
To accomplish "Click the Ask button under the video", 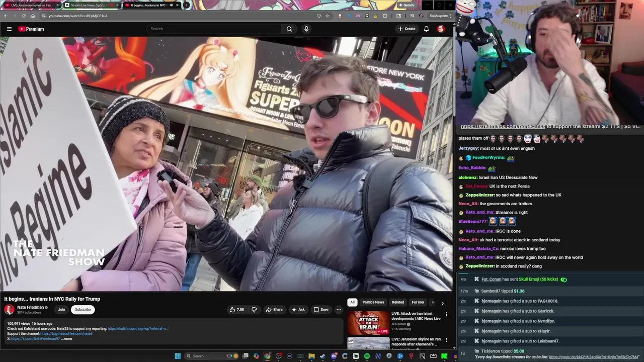I will coord(298,310).
